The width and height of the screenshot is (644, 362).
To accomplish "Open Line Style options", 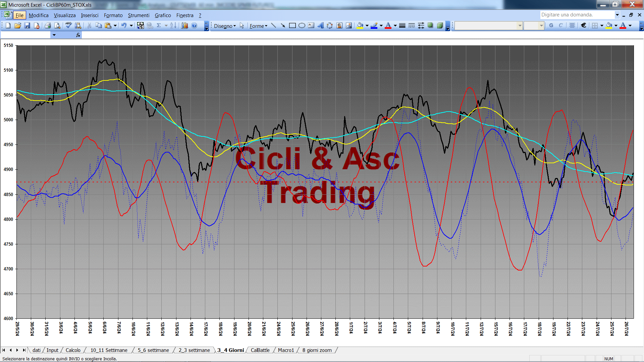I will click(x=402, y=26).
